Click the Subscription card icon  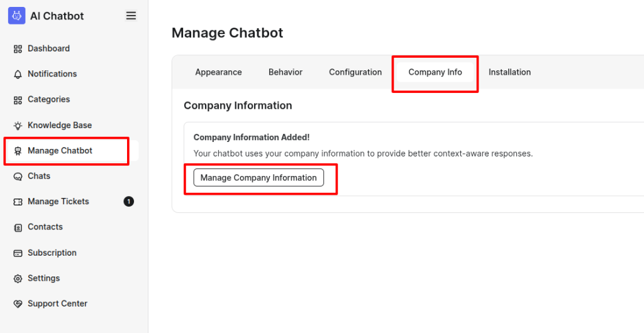18,253
